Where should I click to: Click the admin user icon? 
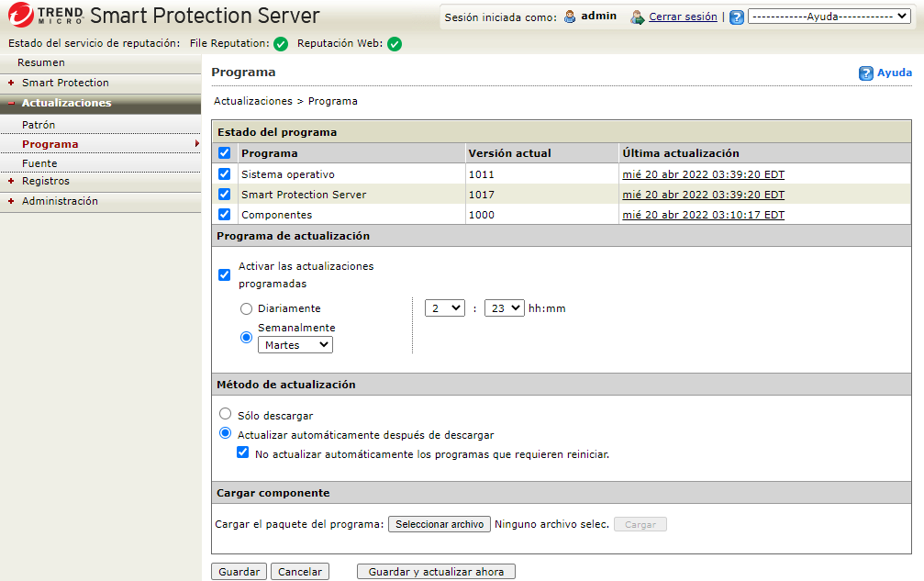pos(570,17)
